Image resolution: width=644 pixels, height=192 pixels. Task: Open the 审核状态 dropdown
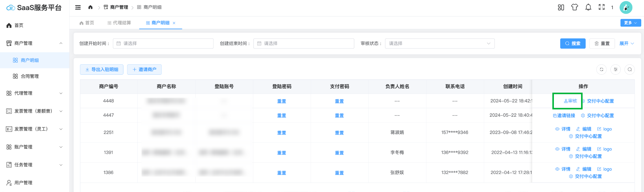pyautogui.click(x=439, y=44)
